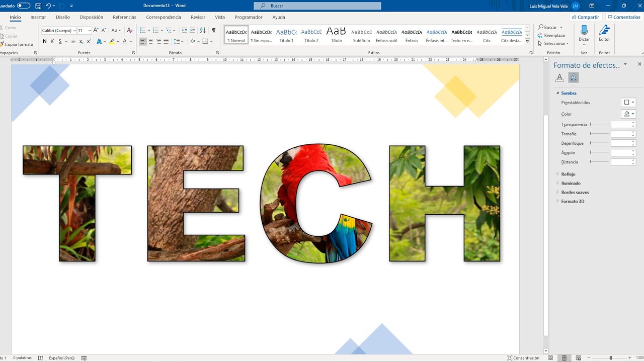Click the Buscar search box in title bar

317,6
